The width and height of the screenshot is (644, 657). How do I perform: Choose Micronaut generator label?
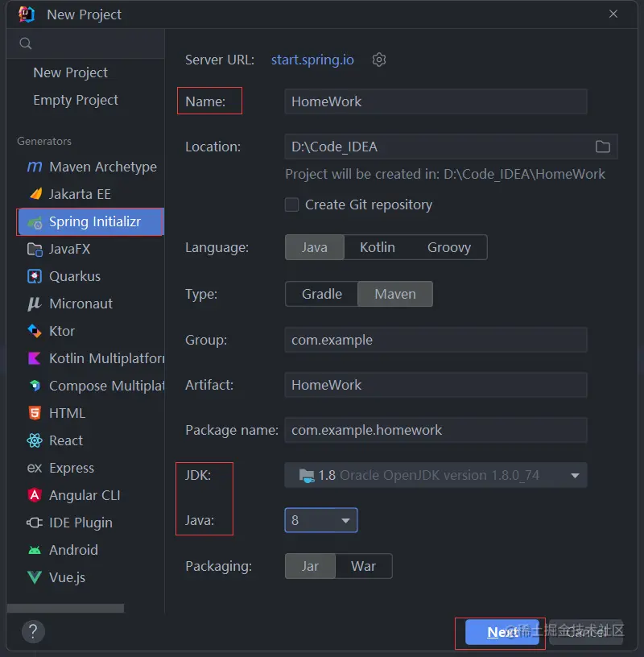pyautogui.click(x=80, y=304)
